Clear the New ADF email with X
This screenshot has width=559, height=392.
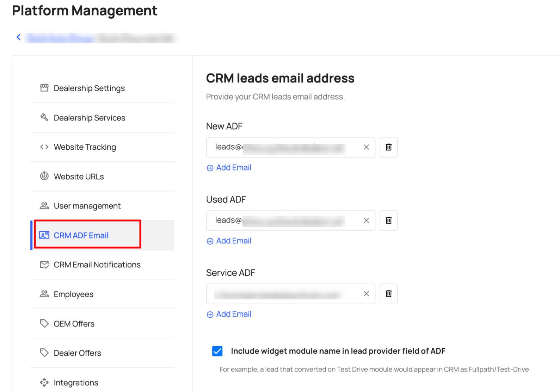366,147
